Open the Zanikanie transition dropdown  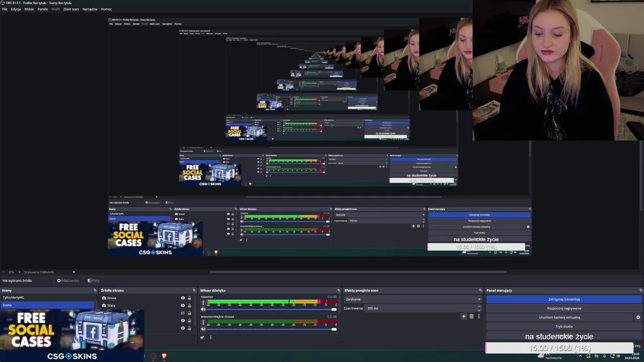click(413, 299)
